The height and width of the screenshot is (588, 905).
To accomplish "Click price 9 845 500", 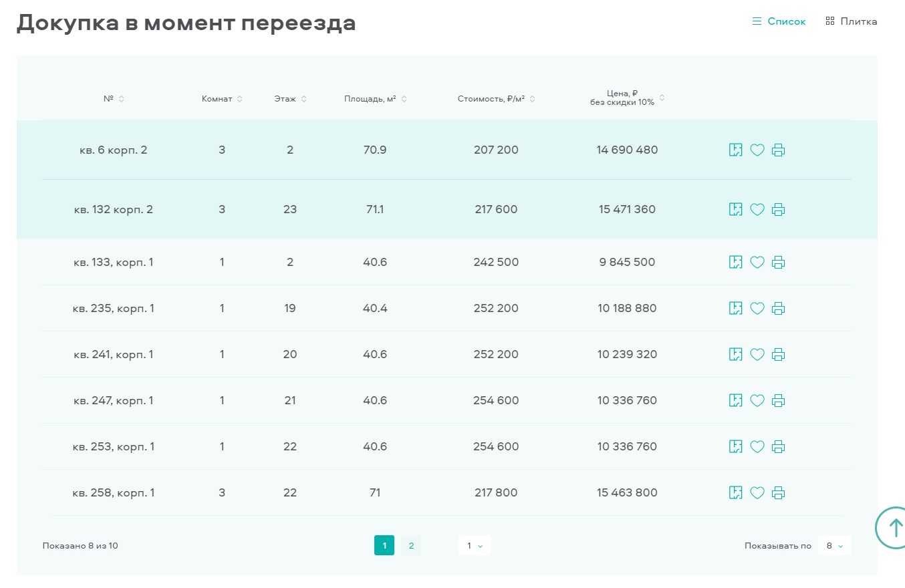I will tap(627, 263).
